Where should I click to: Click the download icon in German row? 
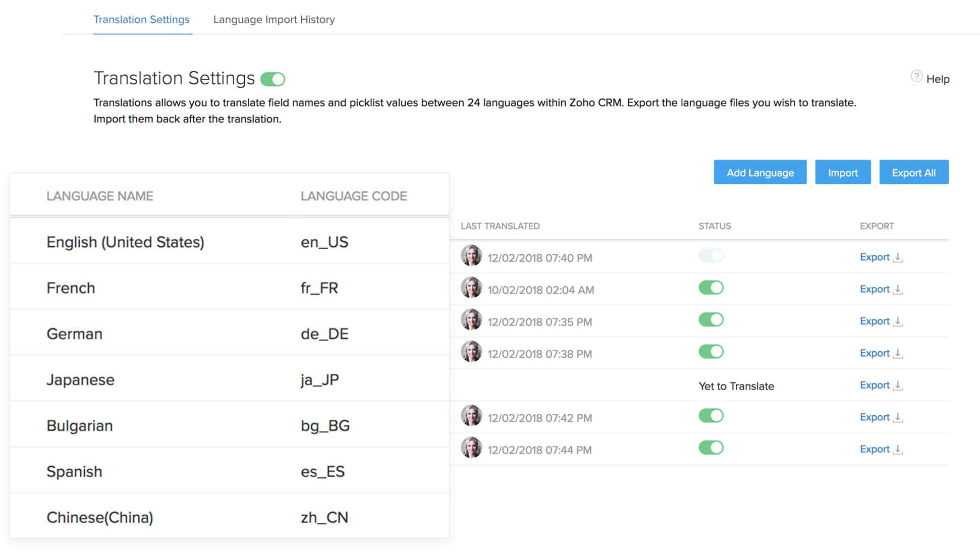pos(898,322)
